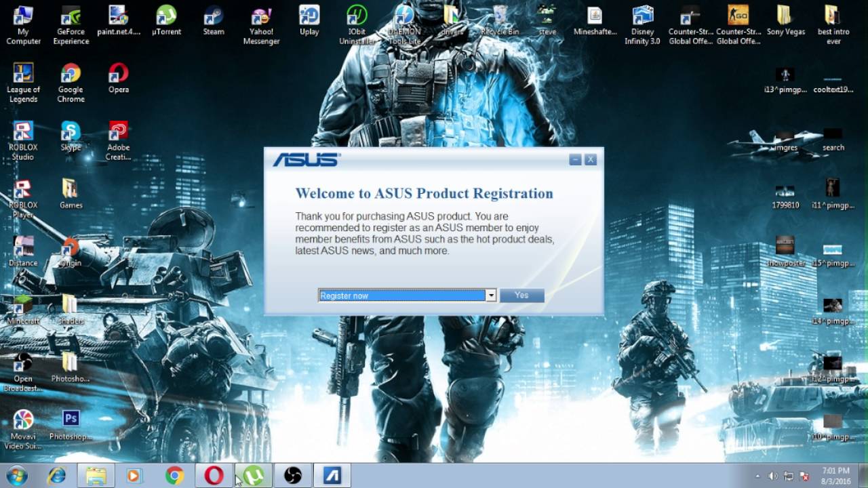868x488 pixels.
Task: Open the Photosho... folder on the desktop
Action: pyautogui.click(x=71, y=367)
